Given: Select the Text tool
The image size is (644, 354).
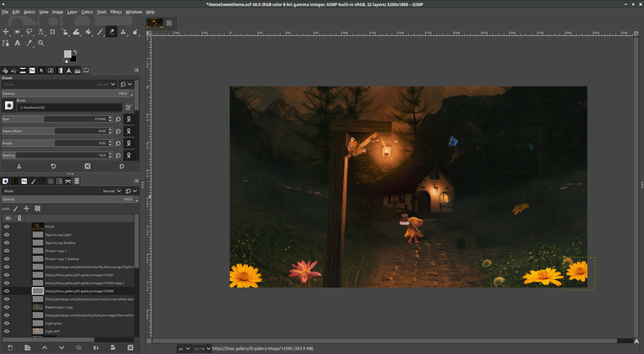Looking at the screenshot, I should tap(18, 43).
